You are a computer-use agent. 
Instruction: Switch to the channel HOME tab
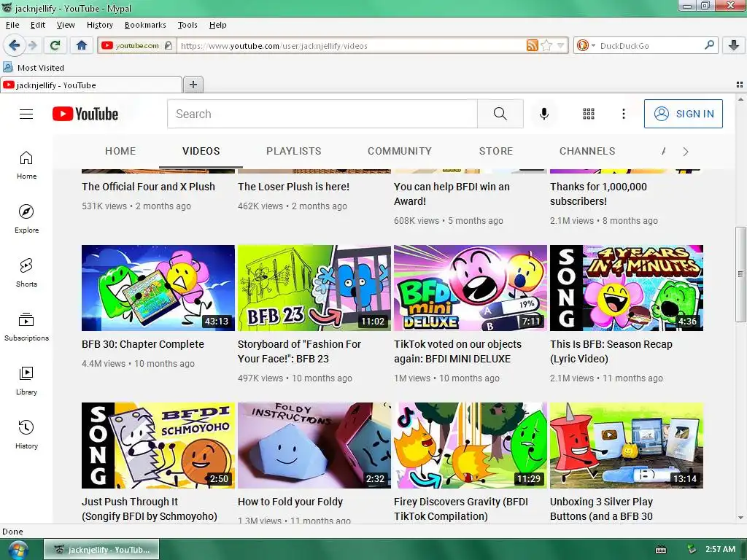120,151
